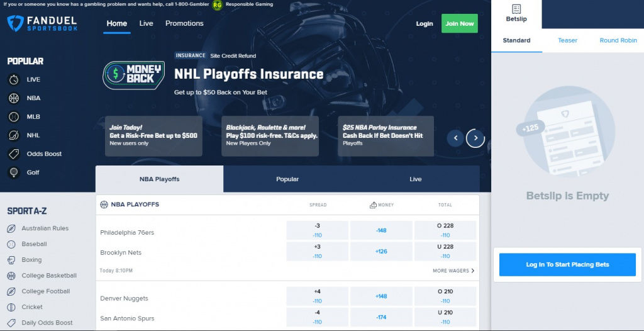Click the Boxing glove icon

coord(11,260)
